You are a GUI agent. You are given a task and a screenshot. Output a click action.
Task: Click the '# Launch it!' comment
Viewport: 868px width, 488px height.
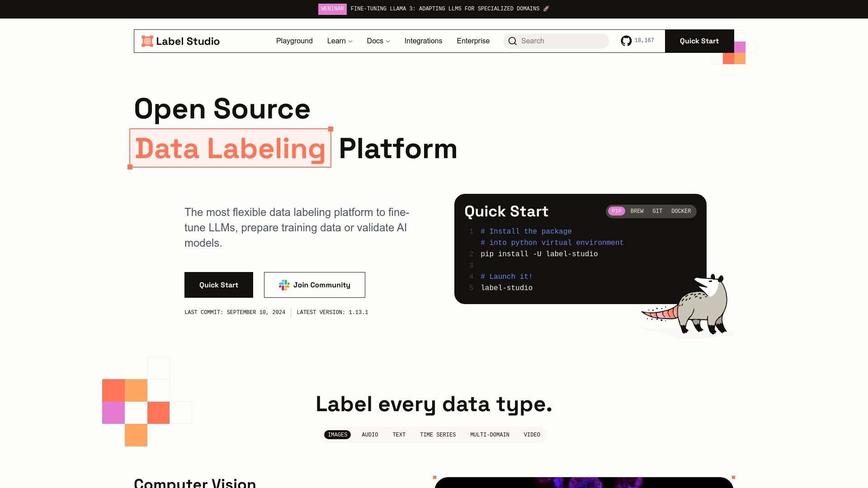506,277
